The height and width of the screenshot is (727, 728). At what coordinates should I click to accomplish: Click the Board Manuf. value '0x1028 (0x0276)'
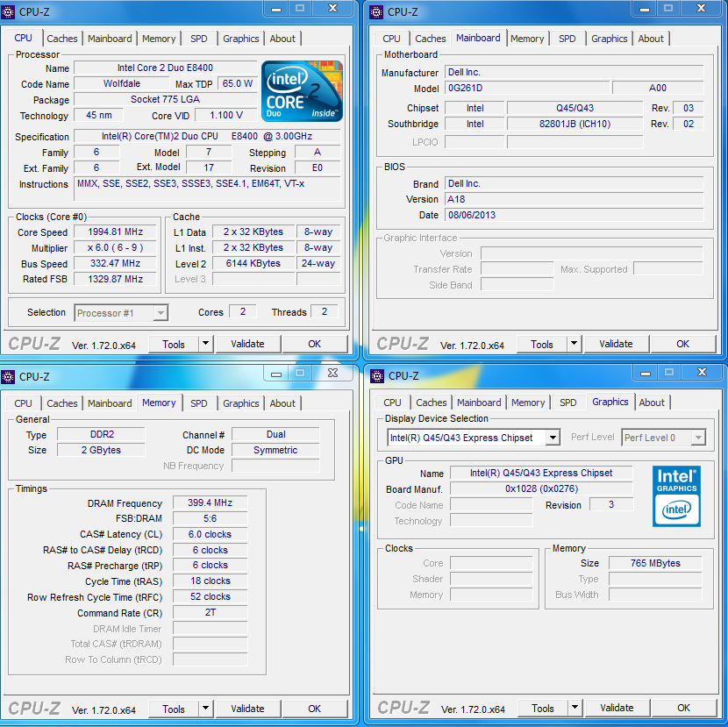tap(541, 488)
